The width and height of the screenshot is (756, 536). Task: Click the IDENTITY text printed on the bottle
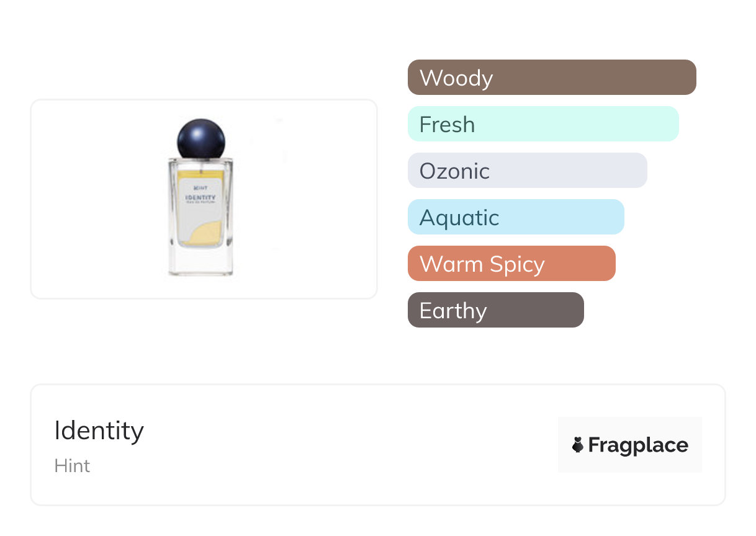[x=200, y=198]
